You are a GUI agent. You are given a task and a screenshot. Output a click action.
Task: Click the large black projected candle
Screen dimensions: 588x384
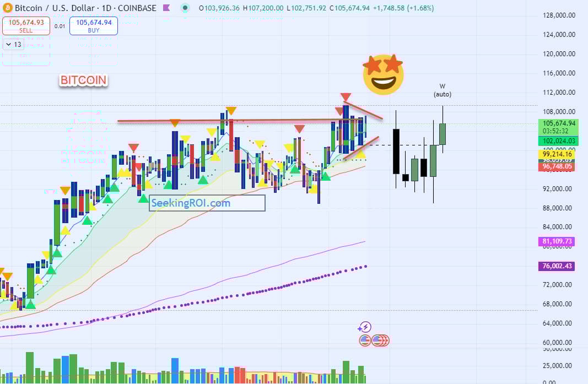[396, 151]
